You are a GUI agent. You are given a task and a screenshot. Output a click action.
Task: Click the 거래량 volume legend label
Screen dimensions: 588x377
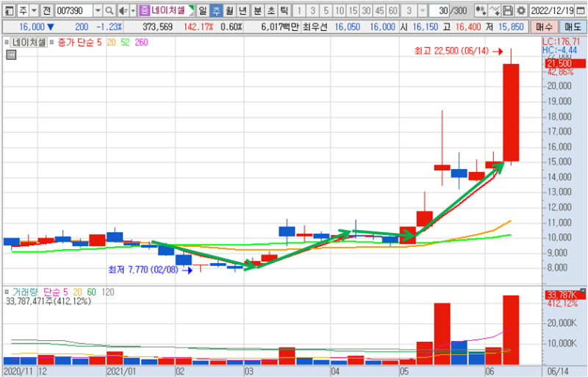(25, 292)
